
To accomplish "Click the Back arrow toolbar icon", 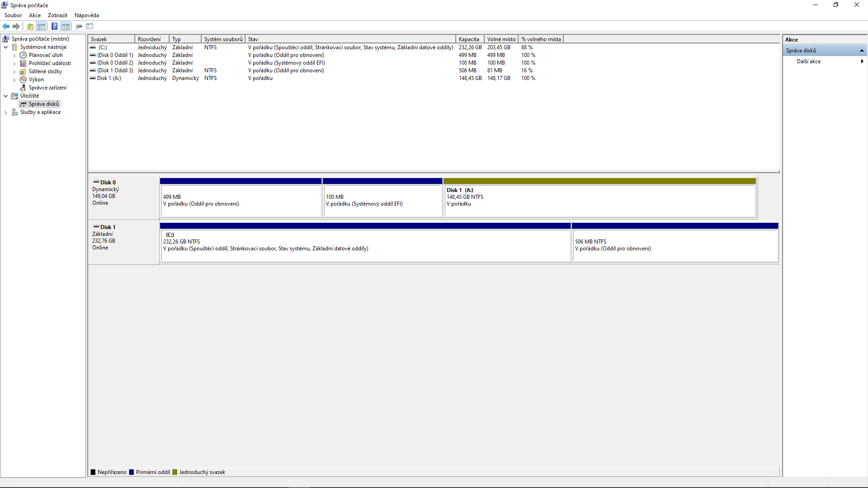I will click(x=6, y=26).
